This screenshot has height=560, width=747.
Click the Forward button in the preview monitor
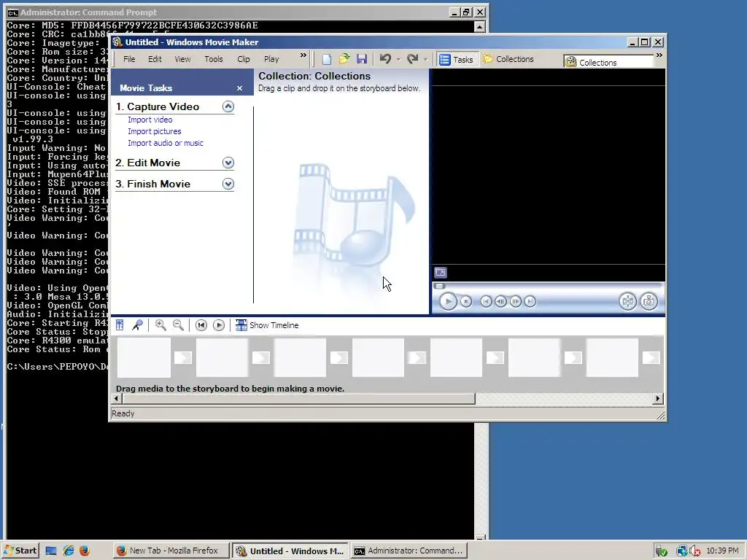[530, 301]
